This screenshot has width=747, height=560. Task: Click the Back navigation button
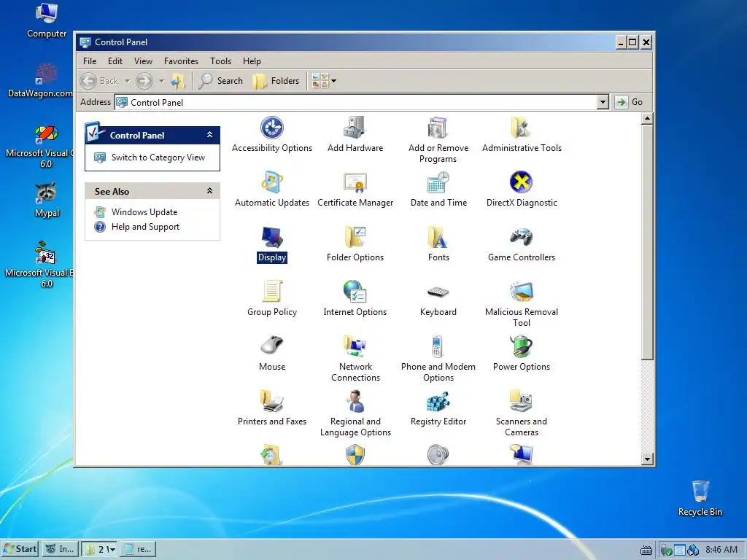(99, 81)
